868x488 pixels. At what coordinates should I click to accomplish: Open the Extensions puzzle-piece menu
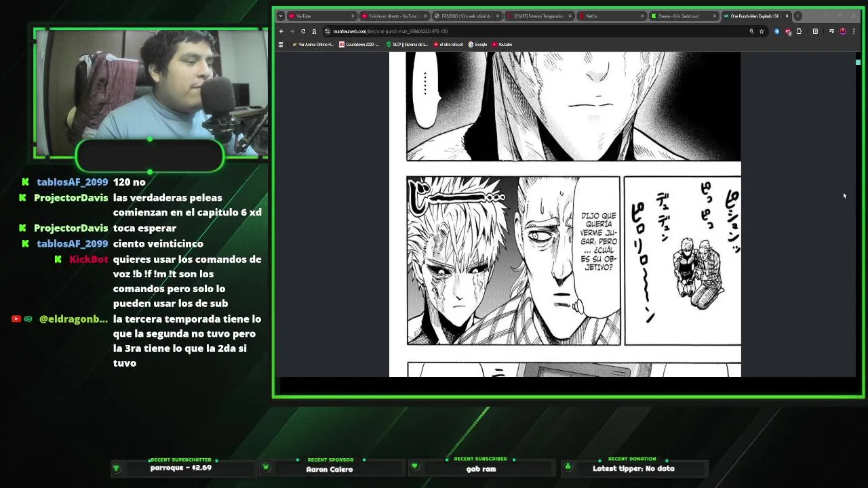[x=799, y=31]
